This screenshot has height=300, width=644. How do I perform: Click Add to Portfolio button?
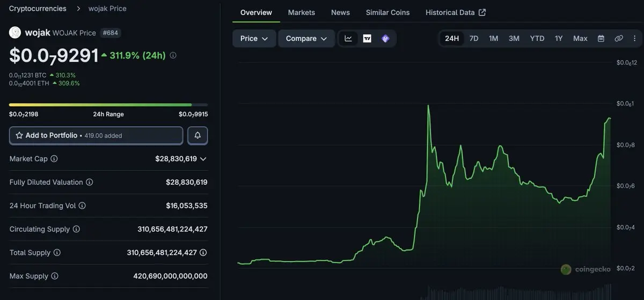click(96, 135)
